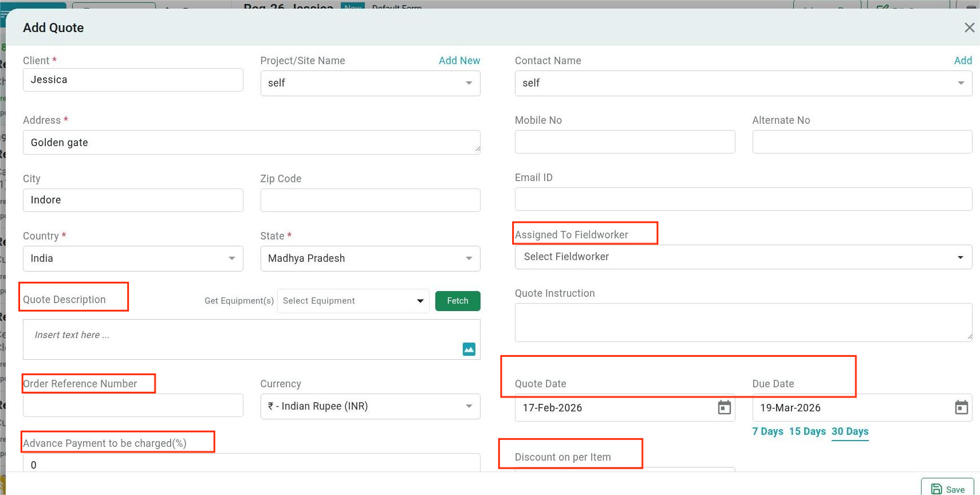This screenshot has width=980, height=495.
Task: Click Add New project link
Action: point(459,61)
